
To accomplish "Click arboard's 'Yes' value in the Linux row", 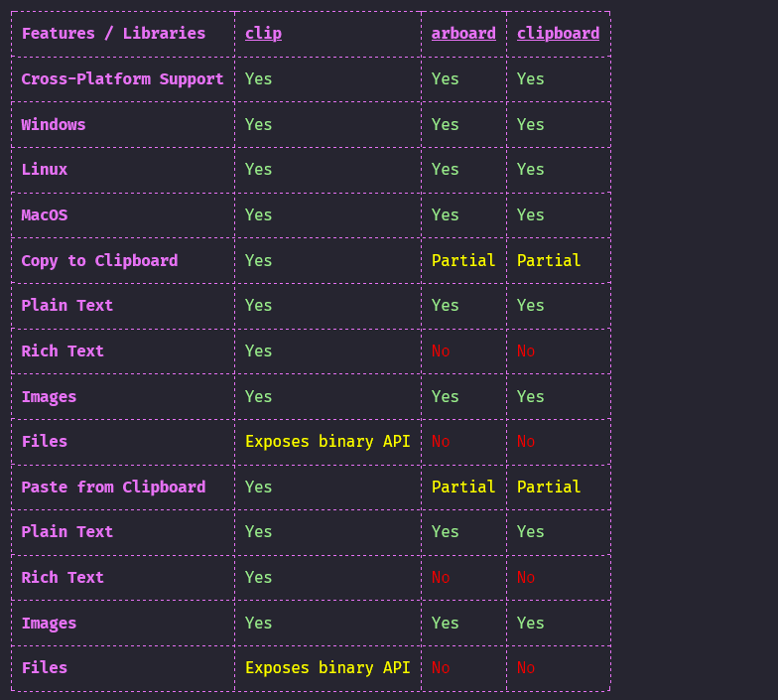I will coord(445,170).
